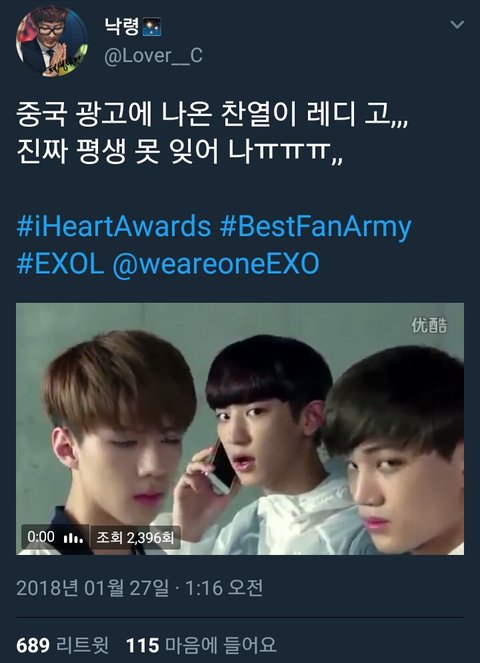Screen dimensions: 480x663
Task: Tap the 1:16 오전 time label
Action: pos(224,588)
